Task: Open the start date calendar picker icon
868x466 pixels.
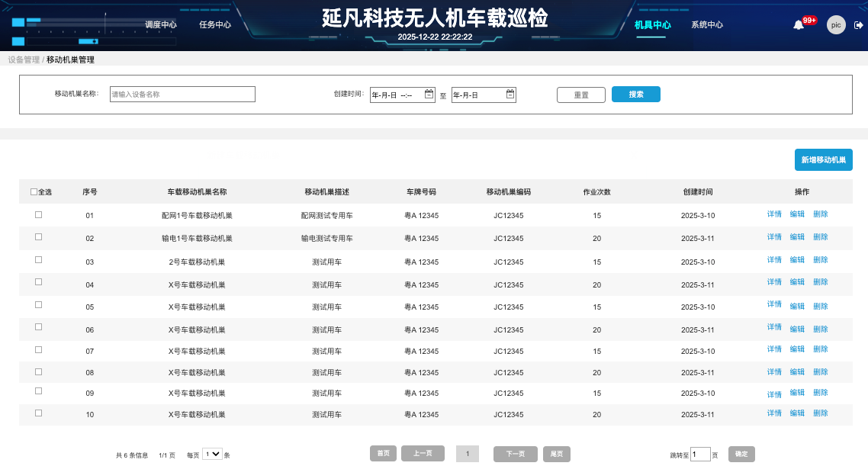Action: [429, 95]
